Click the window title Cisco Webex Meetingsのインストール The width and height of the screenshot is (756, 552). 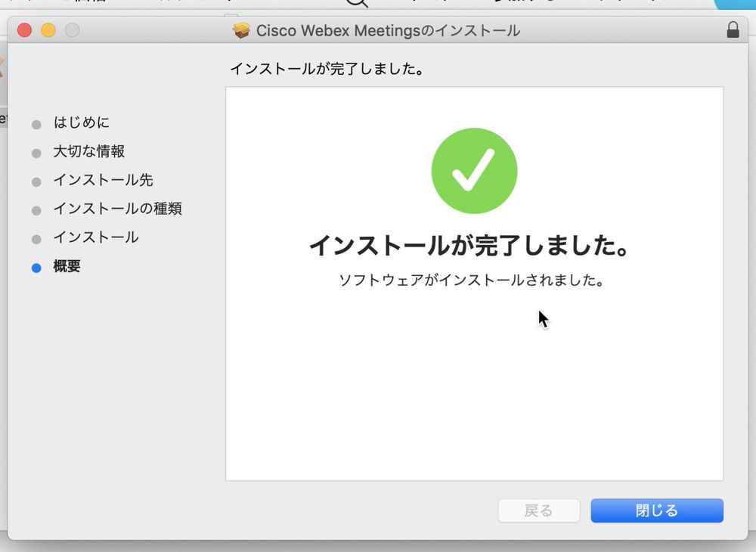388,30
